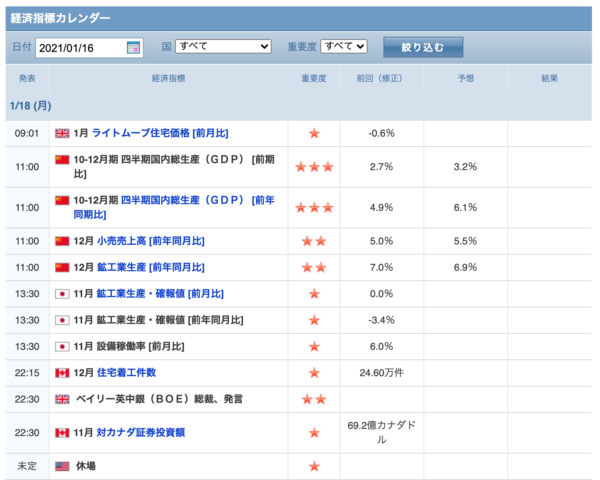This screenshot has width=600, height=480.
Task: Open the 国 country dropdown
Action: click(223, 46)
